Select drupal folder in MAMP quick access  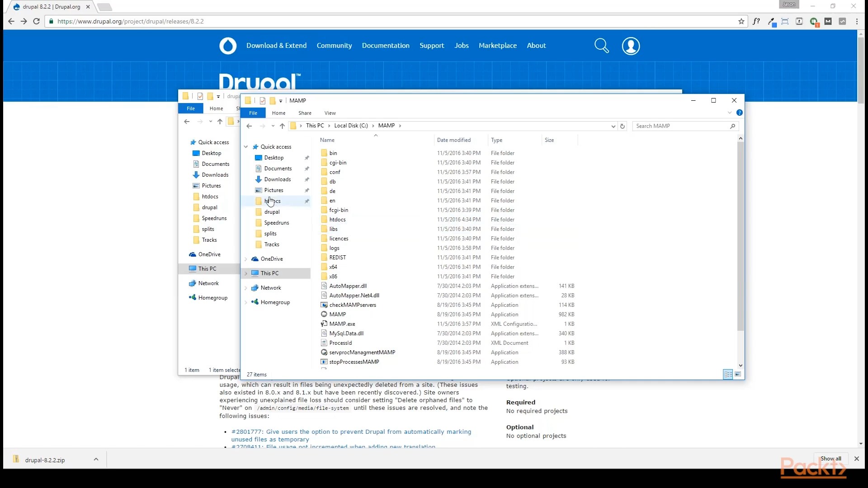click(x=272, y=212)
